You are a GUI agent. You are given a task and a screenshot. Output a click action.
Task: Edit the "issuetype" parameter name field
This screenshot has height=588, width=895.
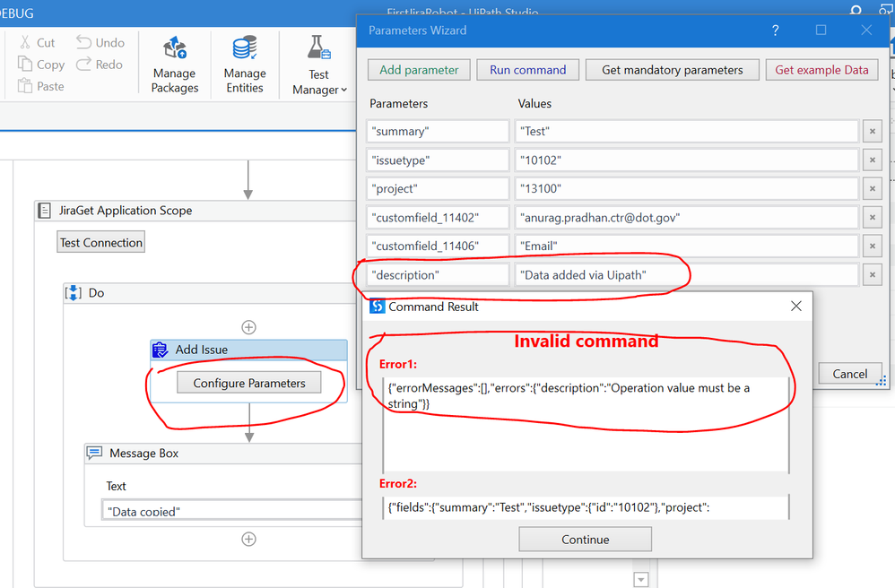[438, 160]
